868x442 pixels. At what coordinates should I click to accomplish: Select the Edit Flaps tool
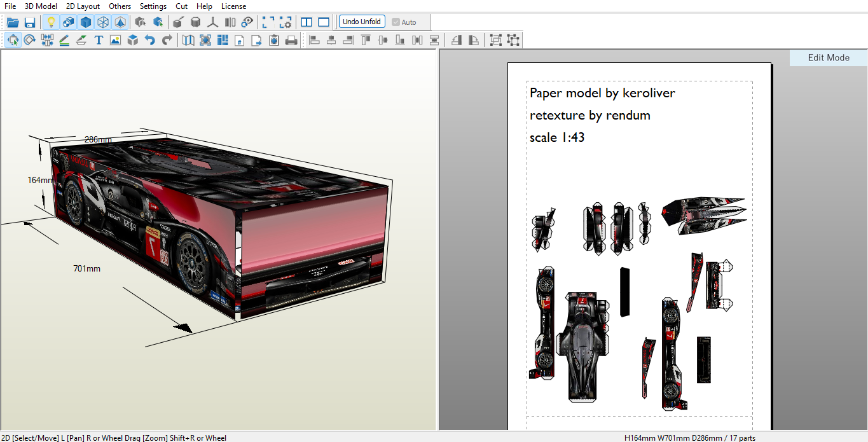tap(81, 40)
